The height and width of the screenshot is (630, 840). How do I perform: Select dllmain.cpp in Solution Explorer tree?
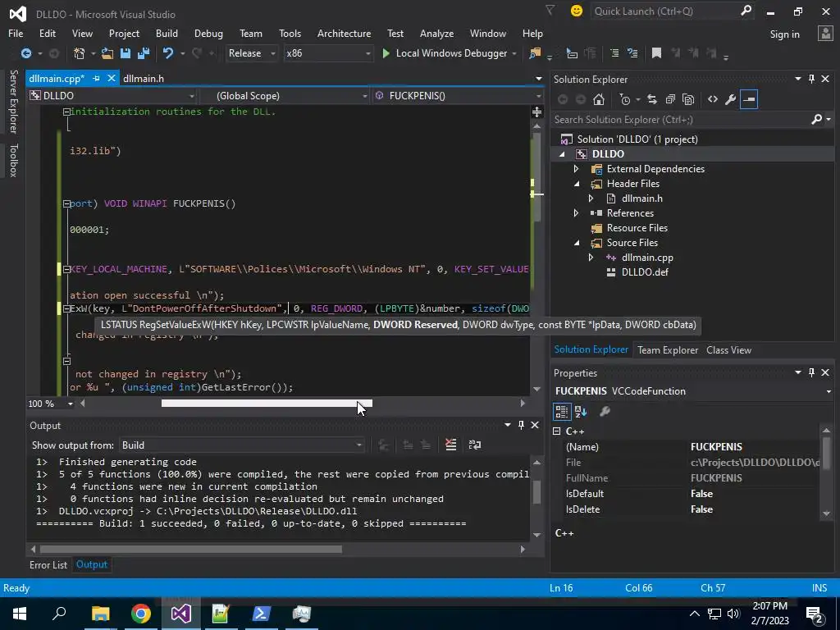(647, 257)
